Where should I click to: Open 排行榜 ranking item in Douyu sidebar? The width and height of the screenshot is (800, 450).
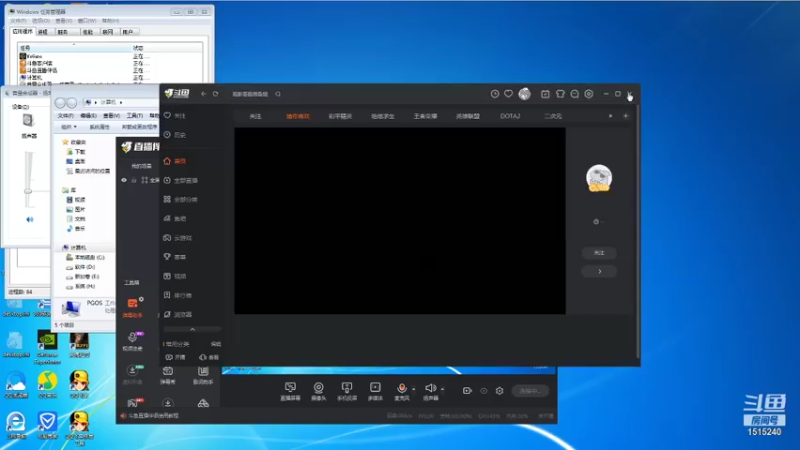(178, 295)
